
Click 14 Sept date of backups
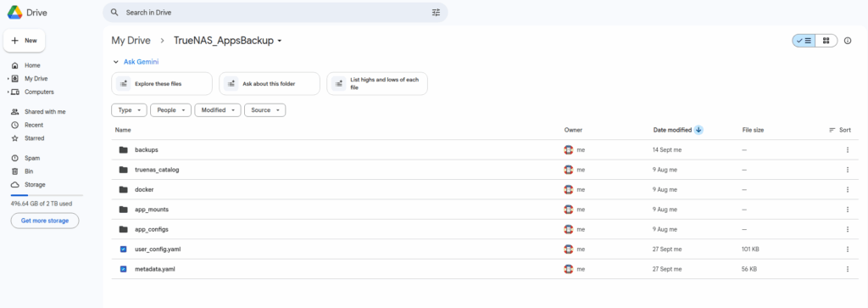668,149
